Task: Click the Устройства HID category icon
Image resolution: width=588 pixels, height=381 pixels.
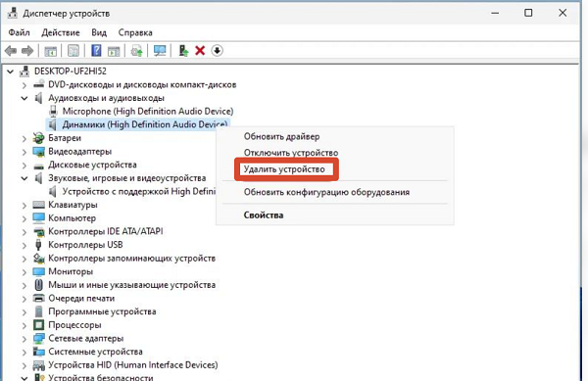Action: [38, 365]
